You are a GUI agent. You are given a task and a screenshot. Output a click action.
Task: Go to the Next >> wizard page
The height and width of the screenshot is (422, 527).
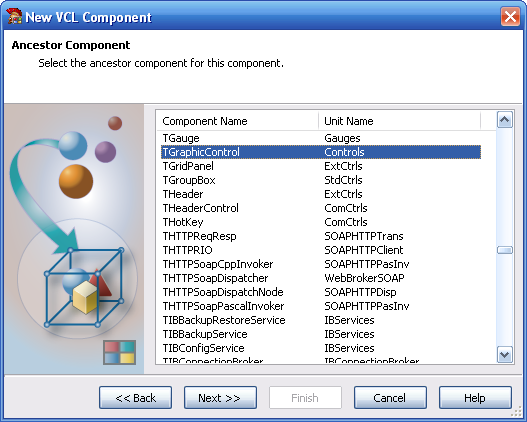pos(220,397)
